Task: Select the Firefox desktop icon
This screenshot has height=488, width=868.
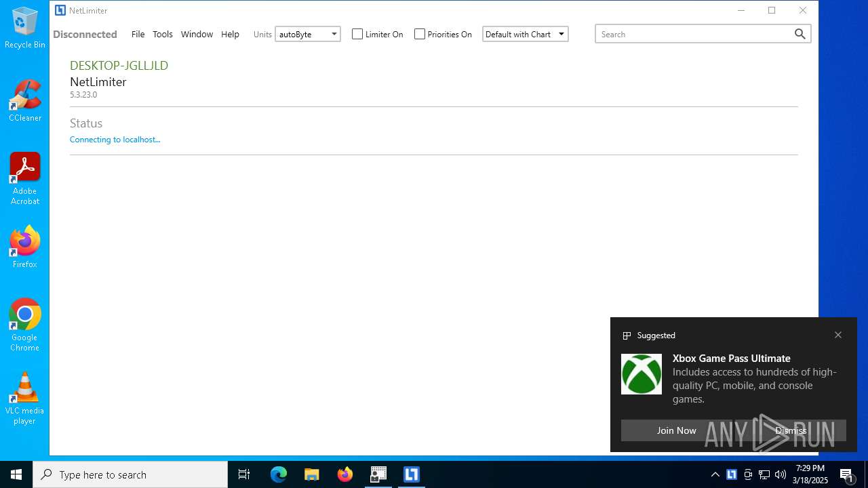Action: tap(25, 247)
